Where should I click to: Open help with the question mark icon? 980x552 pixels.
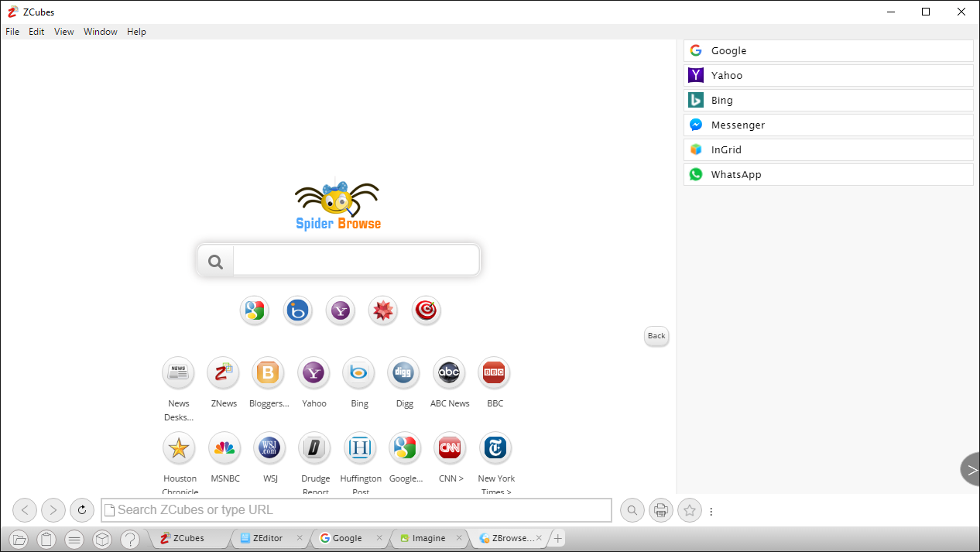[130, 539]
